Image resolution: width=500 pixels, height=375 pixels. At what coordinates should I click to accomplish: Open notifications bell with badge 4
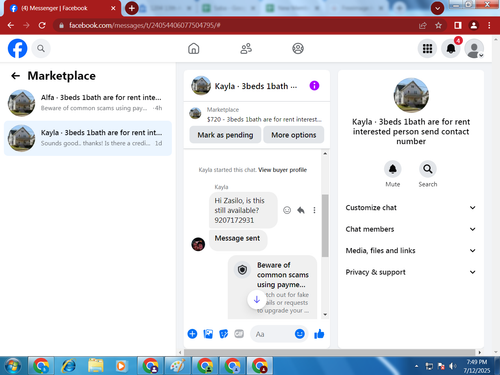click(451, 49)
